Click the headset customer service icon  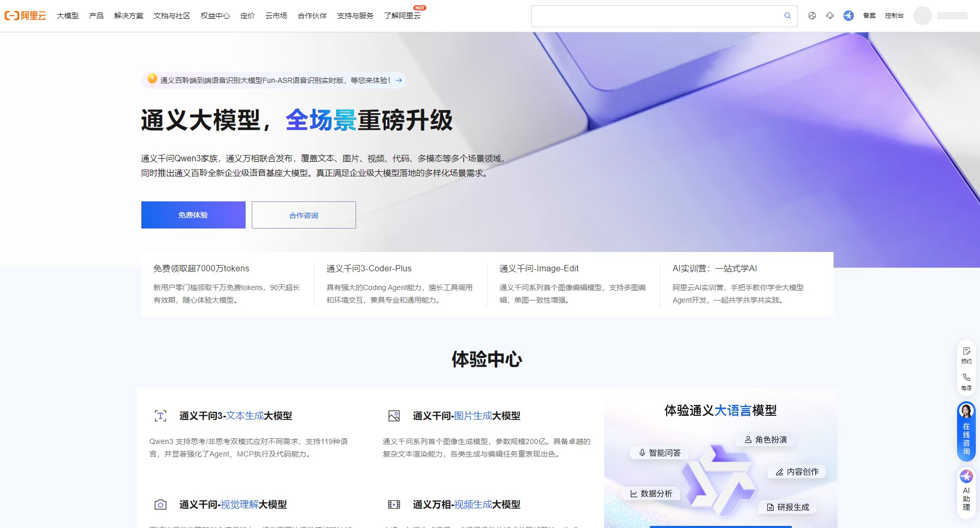(x=830, y=16)
